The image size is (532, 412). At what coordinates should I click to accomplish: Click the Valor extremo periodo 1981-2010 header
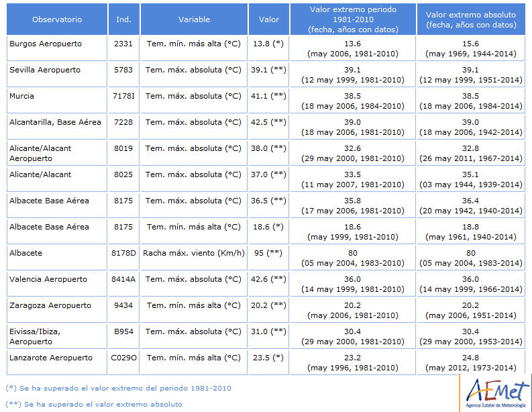coord(353,19)
